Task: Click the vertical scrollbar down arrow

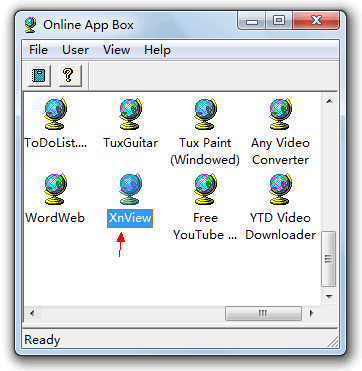Action: [329, 296]
